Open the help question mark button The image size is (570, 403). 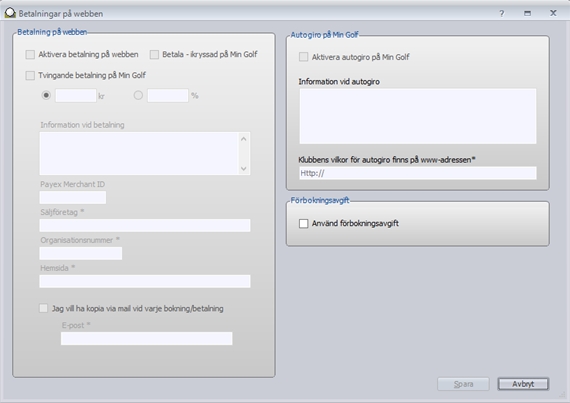coord(502,13)
